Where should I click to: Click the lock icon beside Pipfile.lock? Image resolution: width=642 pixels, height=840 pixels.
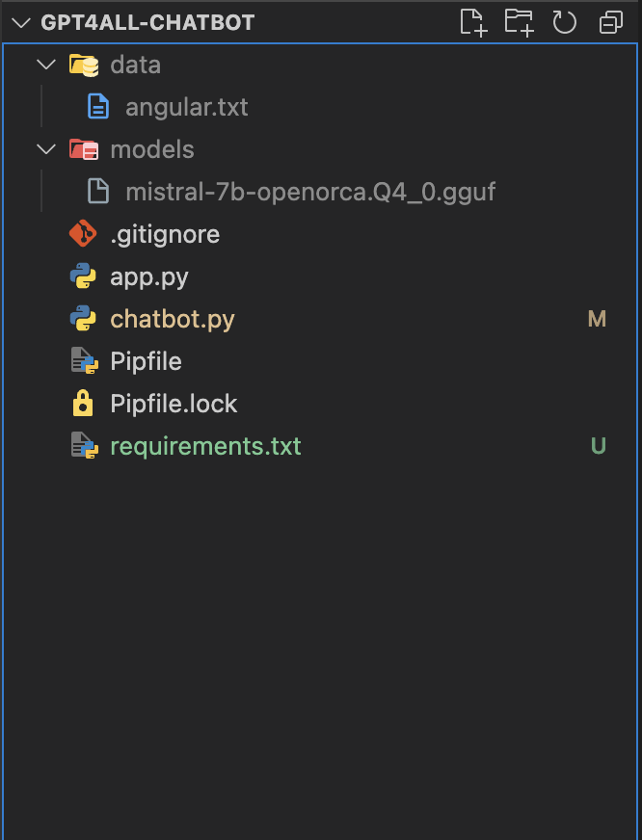[x=83, y=404]
